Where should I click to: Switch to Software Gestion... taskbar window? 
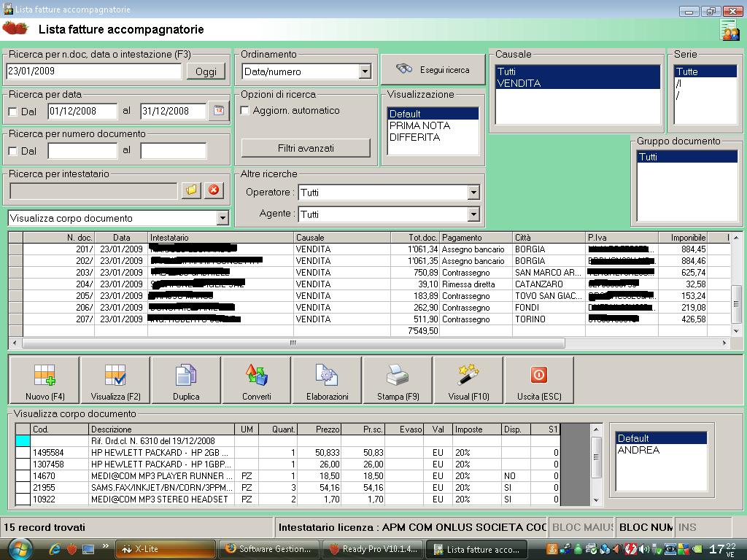point(268,549)
